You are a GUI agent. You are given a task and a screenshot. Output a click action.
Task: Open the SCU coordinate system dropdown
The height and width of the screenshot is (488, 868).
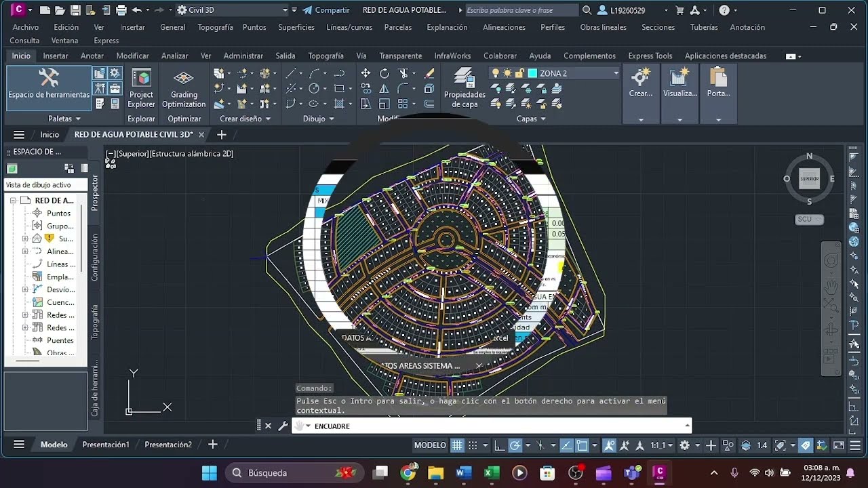point(809,220)
